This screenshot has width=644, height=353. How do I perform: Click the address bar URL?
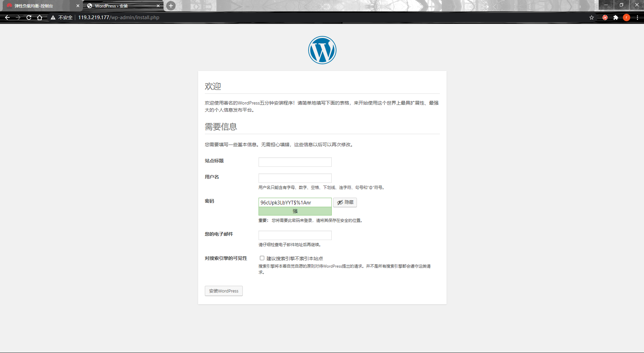(x=119, y=17)
